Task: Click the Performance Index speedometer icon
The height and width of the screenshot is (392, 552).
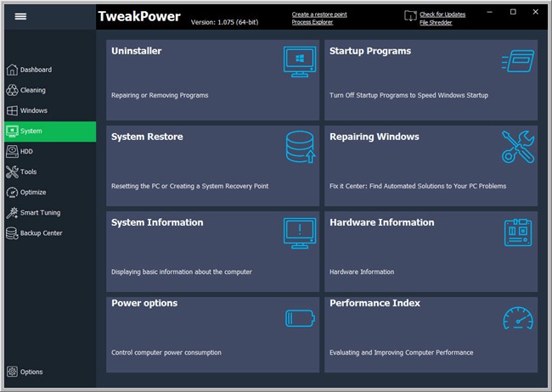Action: pos(518,318)
